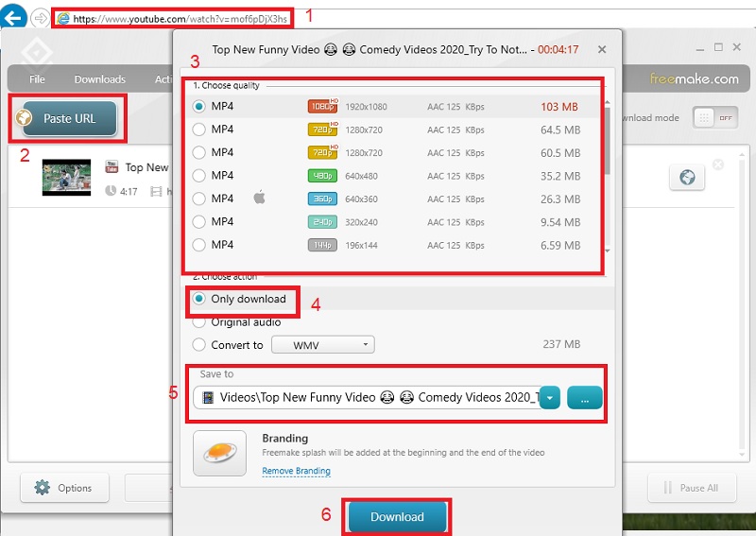Click the quality list scrollbar down arrow
The image size is (756, 536).
pyautogui.click(x=608, y=251)
